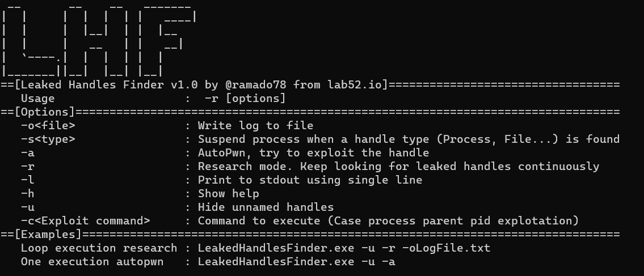Image resolution: width=644 pixels, height=276 pixels.
Task: Click the -h show help flag
Action: [27, 194]
